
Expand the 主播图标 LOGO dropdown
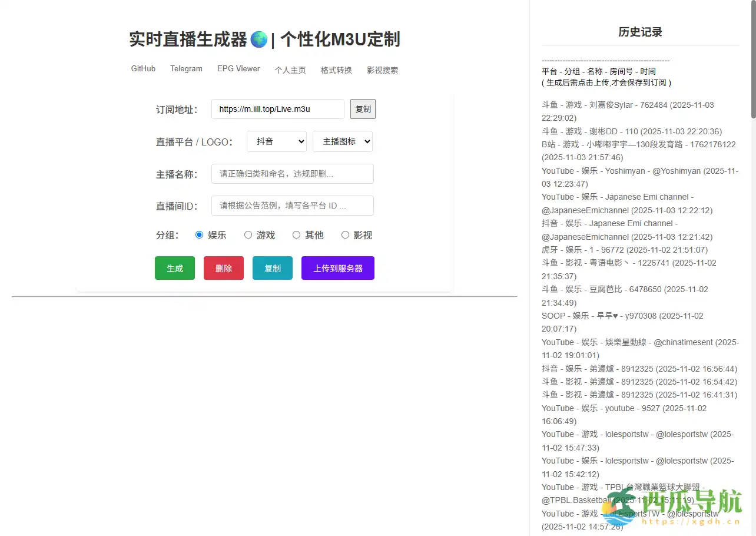[x=342, y=141]
